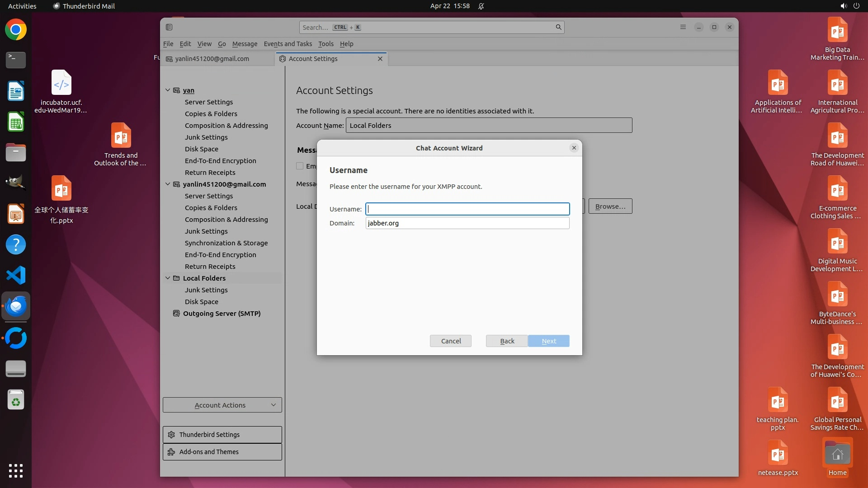868x488 pixels.
Task: Go Back in the chat wizard
Action: coord(507,341)
